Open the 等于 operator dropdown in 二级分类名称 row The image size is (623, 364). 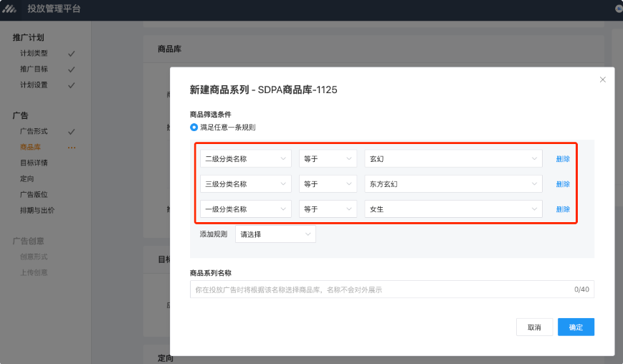(328, 159)
